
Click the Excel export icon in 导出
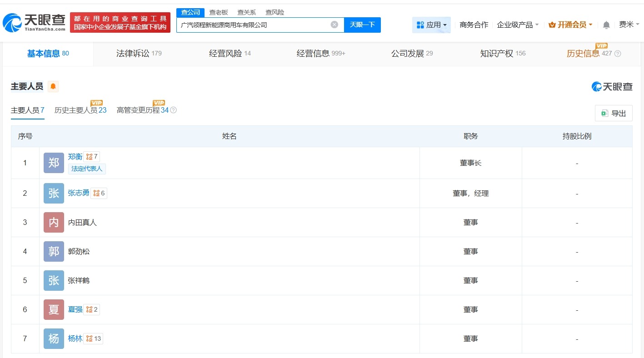[604, 113]
